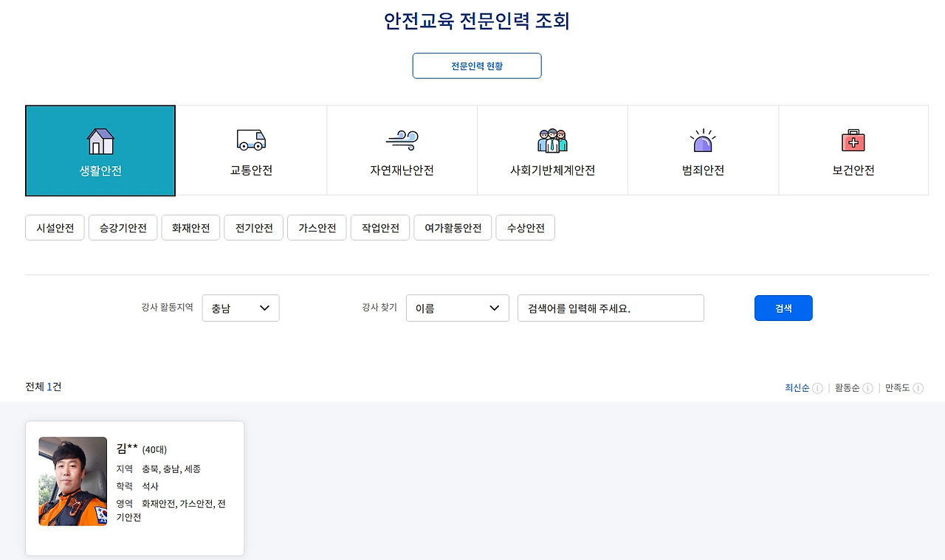
Task: Click the 충북, 충남, 세종 region text
Action: [x=171, y=469]
